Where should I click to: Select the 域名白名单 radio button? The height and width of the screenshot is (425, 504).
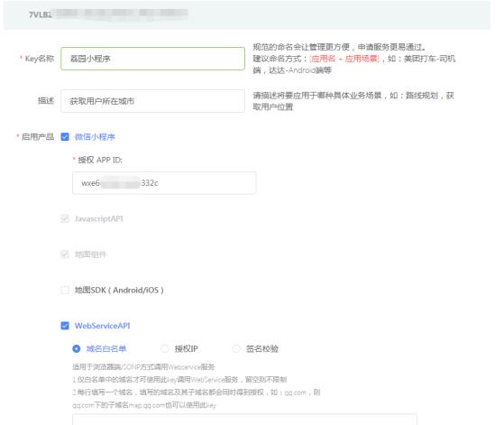[76, 348]
